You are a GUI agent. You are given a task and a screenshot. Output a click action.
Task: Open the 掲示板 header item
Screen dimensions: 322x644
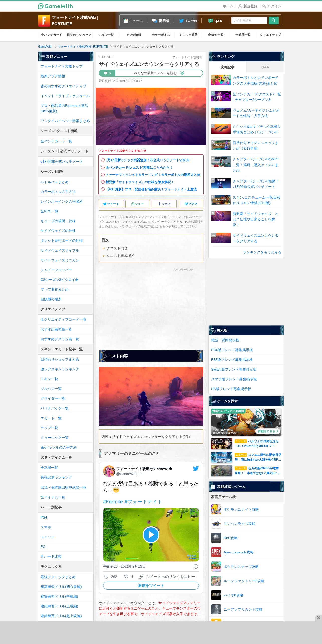point(161,21)
